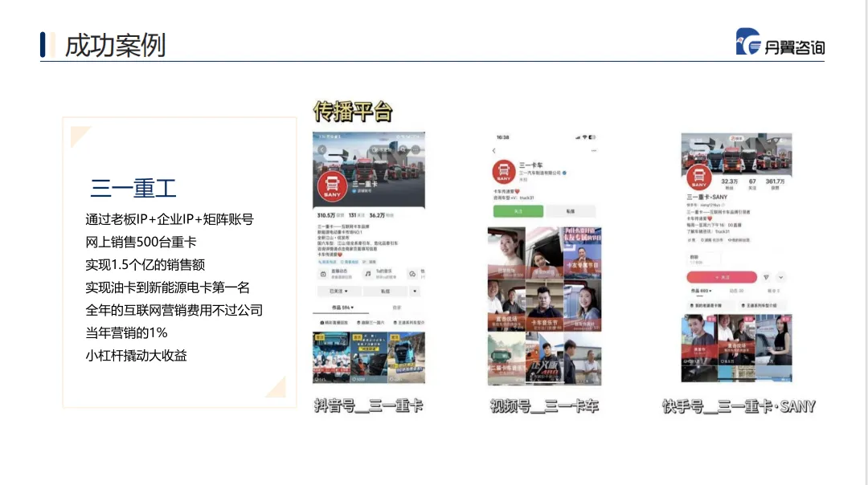Tap the back arrow on the 三一卡车 channel page

[493, 150]
